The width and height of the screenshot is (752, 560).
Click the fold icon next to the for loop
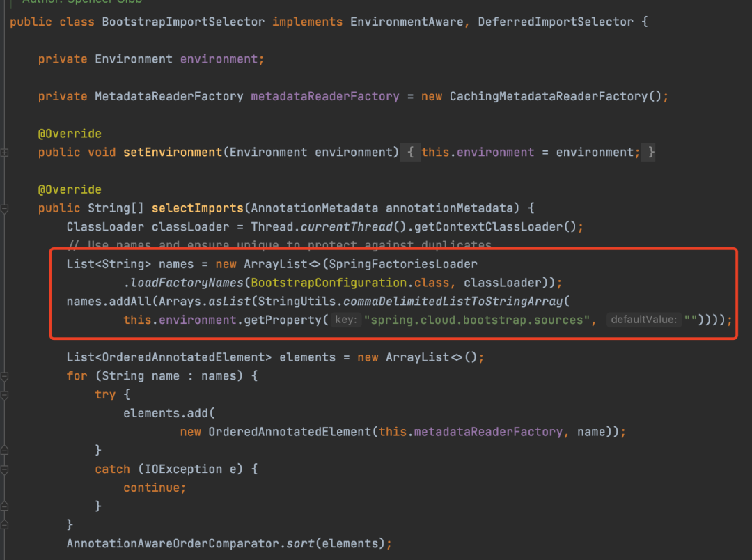pos(6,375)
